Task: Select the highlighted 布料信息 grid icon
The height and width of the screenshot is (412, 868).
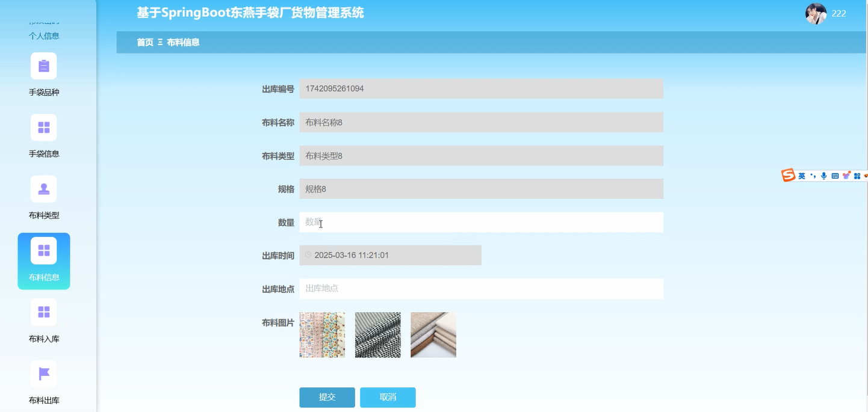Action: tap(43, 251)
